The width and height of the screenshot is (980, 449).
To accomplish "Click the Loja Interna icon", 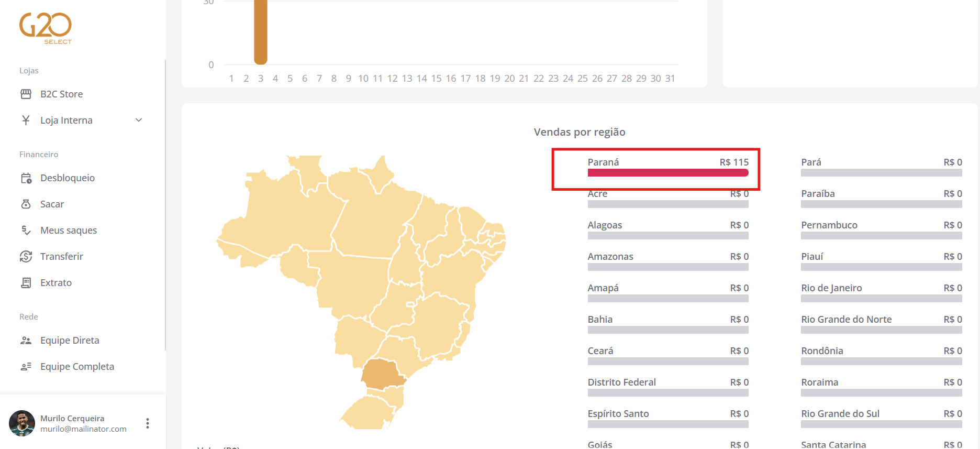I will 26,121.
